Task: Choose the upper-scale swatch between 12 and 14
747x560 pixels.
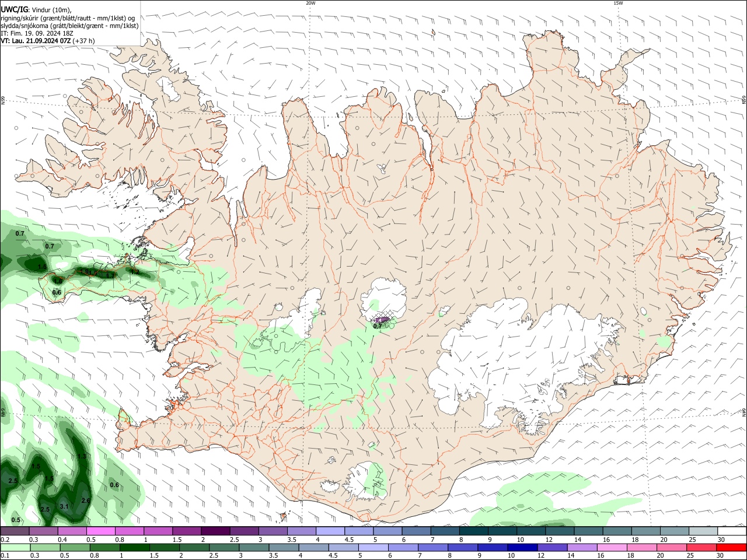Action: 560,531
